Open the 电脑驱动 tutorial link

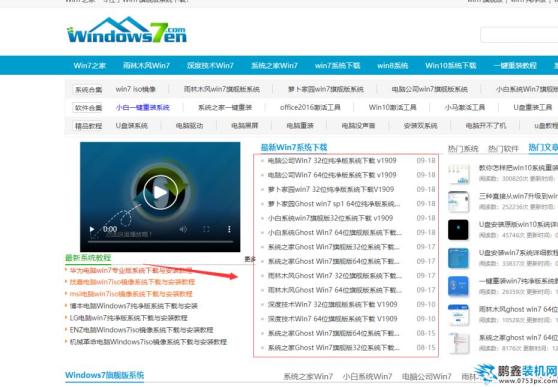click(189, 125)
